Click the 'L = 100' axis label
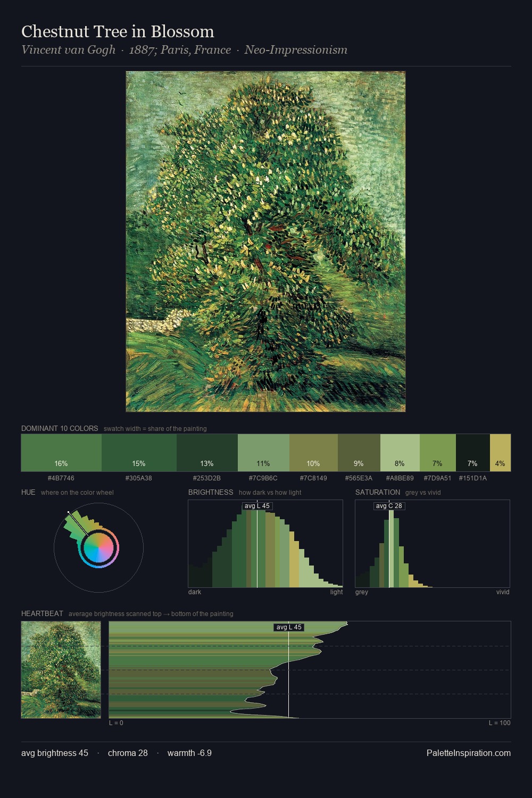This screenshot has height=798, width=532. [500, 723]
